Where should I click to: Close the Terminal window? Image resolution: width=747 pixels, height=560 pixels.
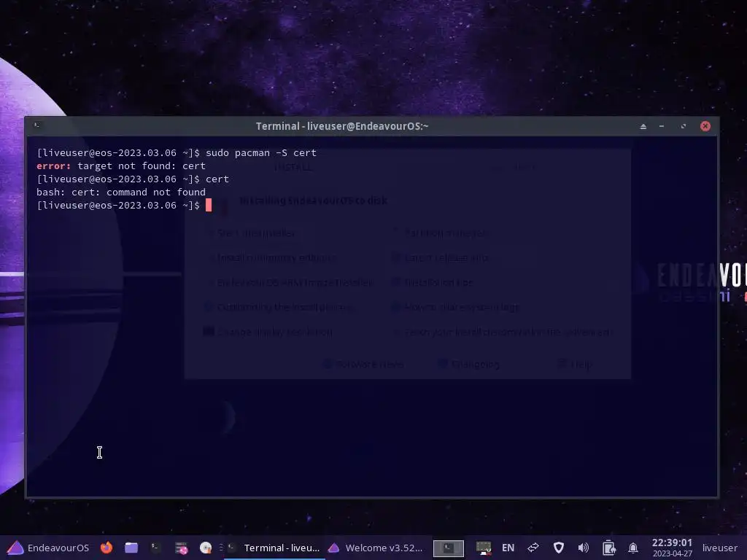[705, 126]
